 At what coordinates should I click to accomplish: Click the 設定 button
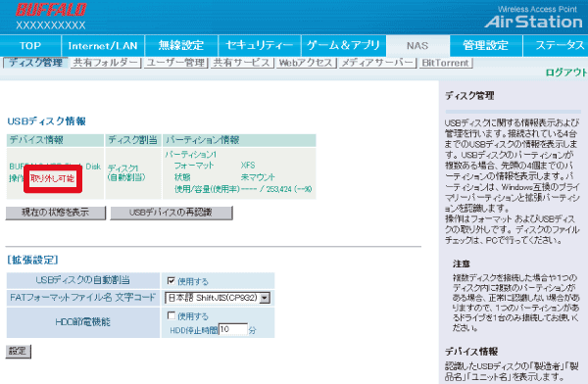[x=18, y=352]
